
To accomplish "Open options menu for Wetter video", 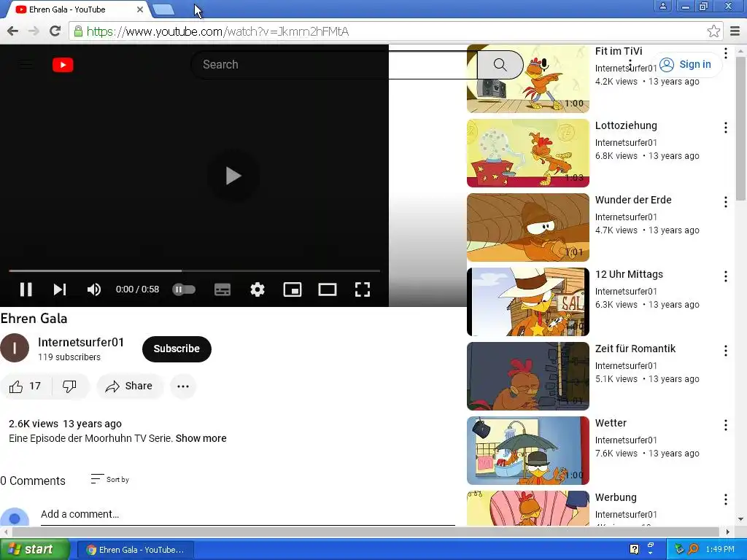I will tap(726, 425).
